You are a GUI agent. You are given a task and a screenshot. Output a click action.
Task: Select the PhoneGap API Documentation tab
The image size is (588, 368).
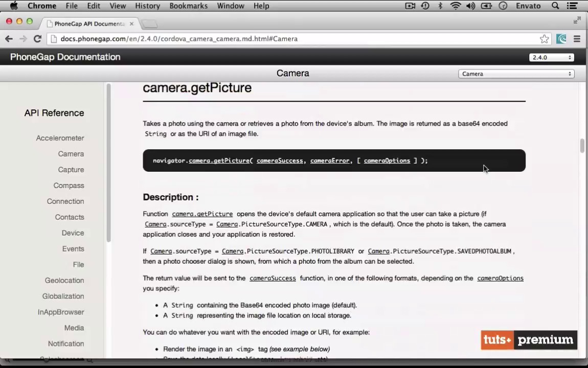point(89,24)
